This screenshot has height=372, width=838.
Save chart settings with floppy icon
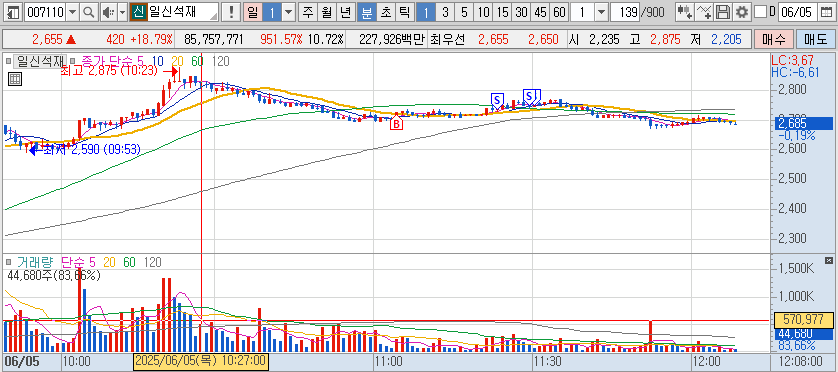(723, 12)
